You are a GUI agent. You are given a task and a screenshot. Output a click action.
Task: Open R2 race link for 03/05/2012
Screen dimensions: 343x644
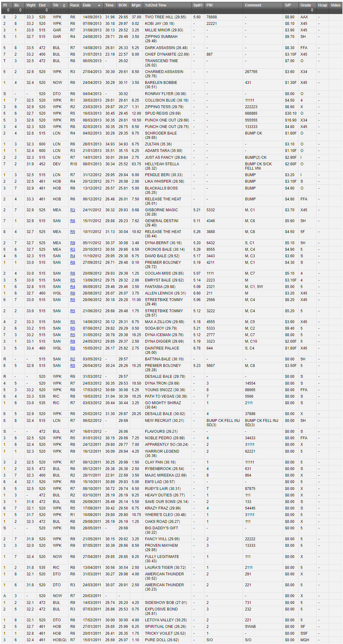pos(73,359)
